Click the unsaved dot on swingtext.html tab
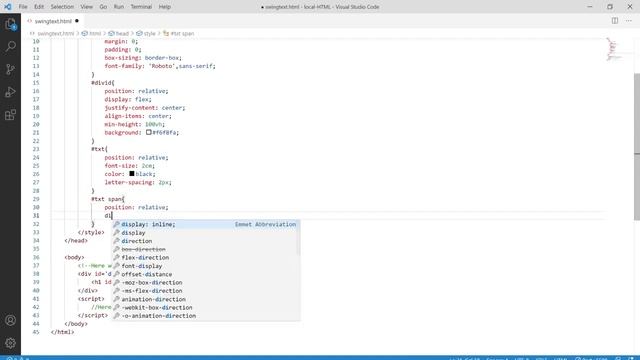640x360 pixels. pos(77,21)
